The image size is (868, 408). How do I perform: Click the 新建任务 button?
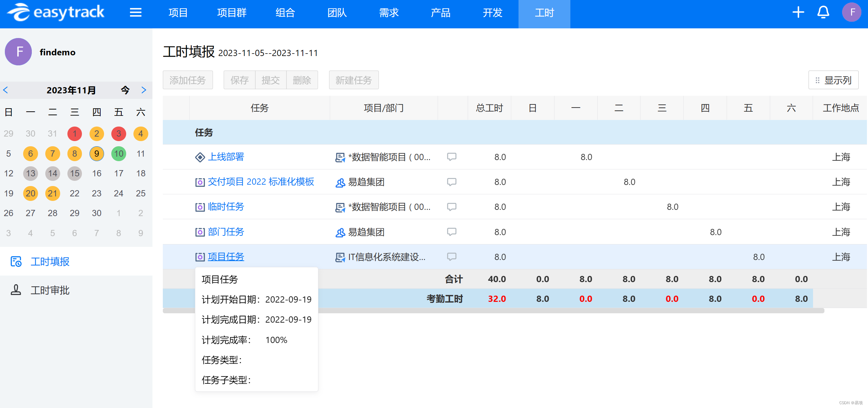pyautogui.click(x=354, y=80)
